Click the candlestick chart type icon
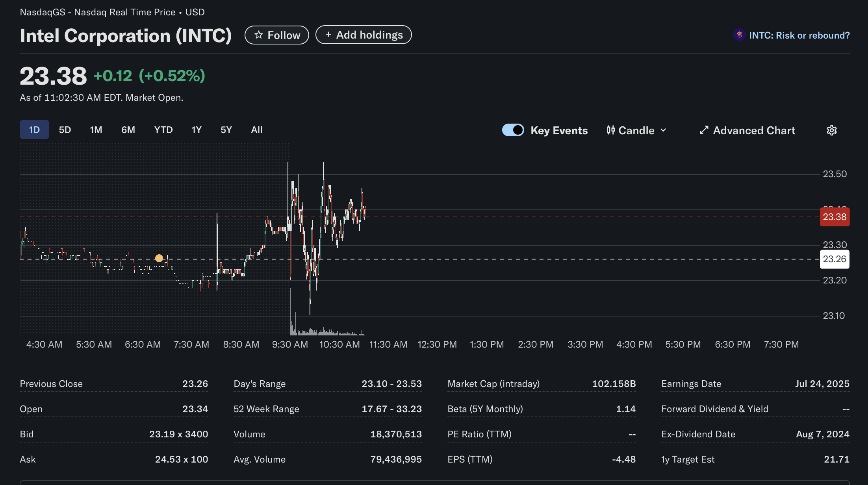The height and width of the screenshot is (485, 868). pyautogui.click(x=610, y=130)
